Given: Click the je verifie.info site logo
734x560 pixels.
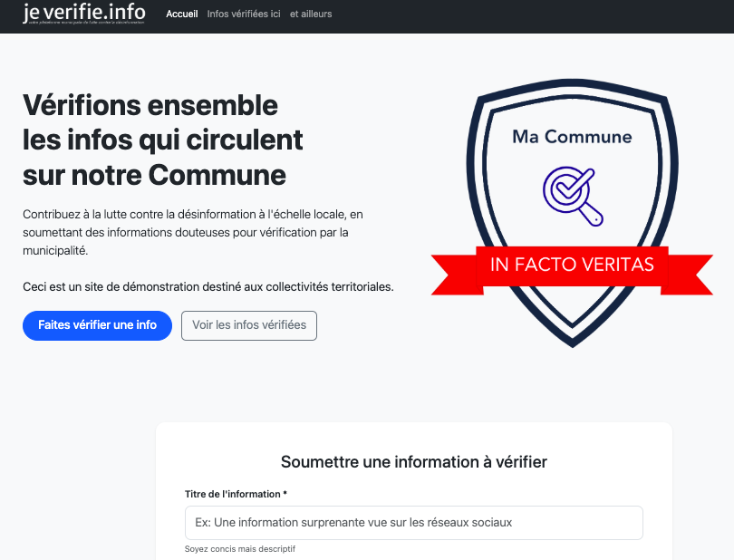Looking at the screenshot, I should tap(83, 12).
